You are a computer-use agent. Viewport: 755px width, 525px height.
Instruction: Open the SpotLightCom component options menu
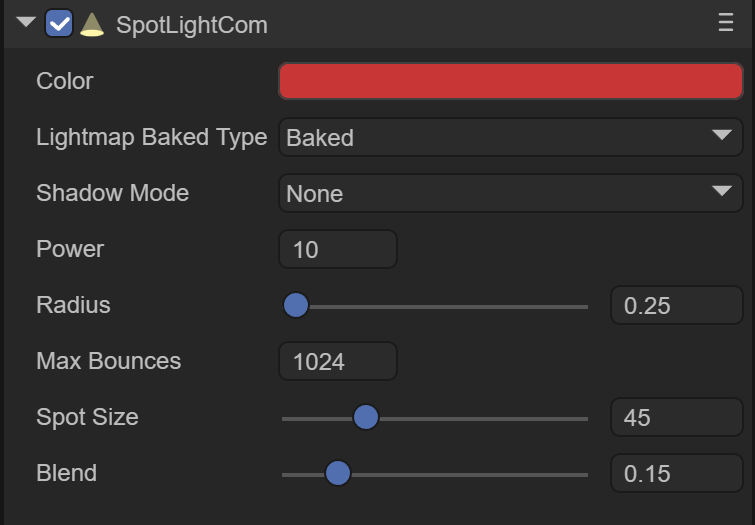click(726, 24)
